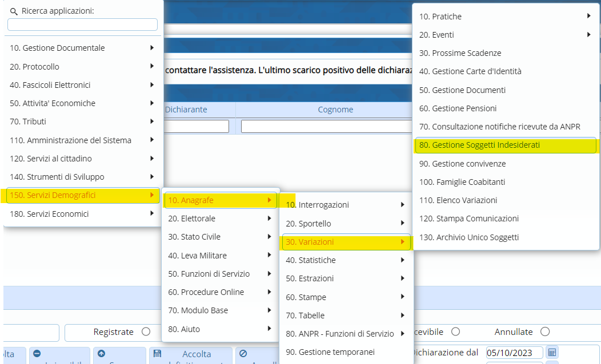Click the prohibition circle icon in bottom toolbar
Screen dimensions: 601x364
[x=243, y=353]
